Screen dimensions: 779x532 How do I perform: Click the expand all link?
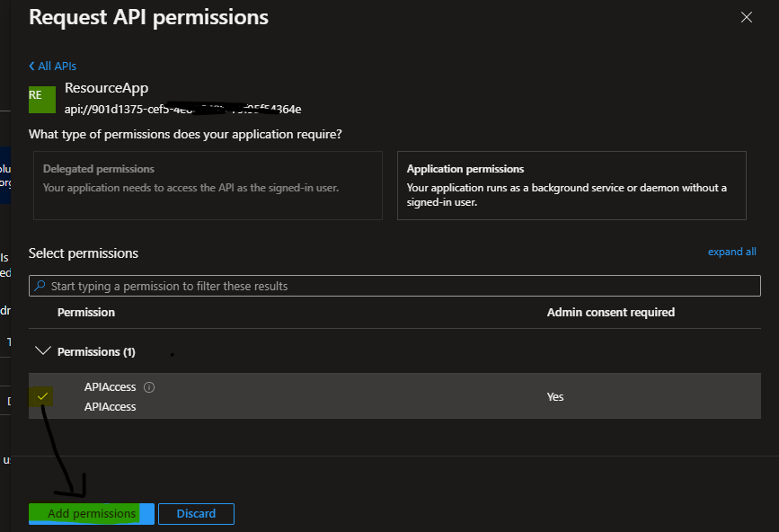pos(731,252)
